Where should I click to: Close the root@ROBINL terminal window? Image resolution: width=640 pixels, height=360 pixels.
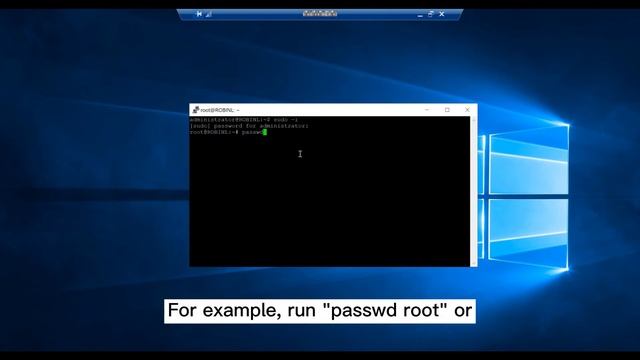point(467,110)
